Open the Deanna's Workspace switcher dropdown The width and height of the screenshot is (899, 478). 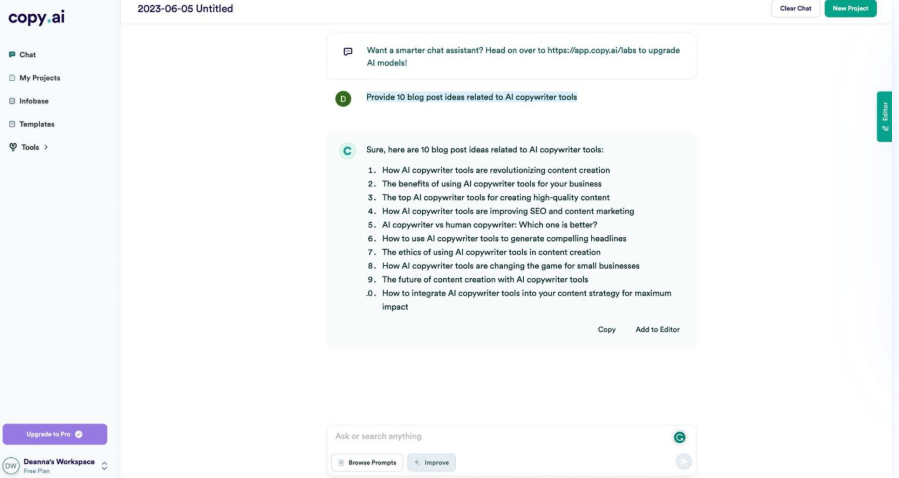104,465
